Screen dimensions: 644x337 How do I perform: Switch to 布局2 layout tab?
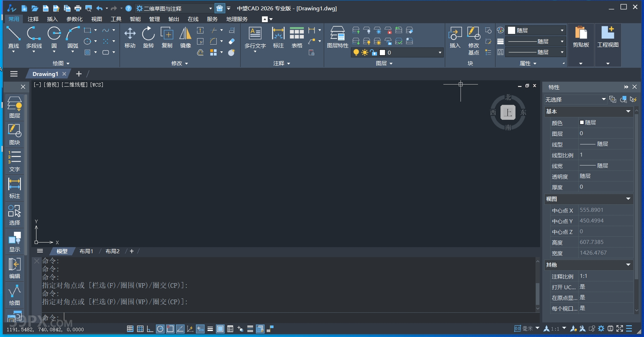coord(112,251)
